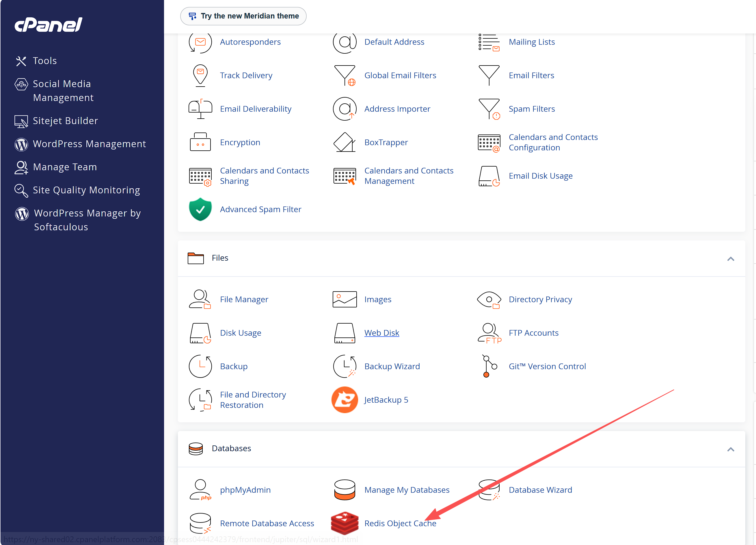756x545 pixels.
Task: Click the Calendars and Contacts Sharing icon
Action: click(200, 177)
